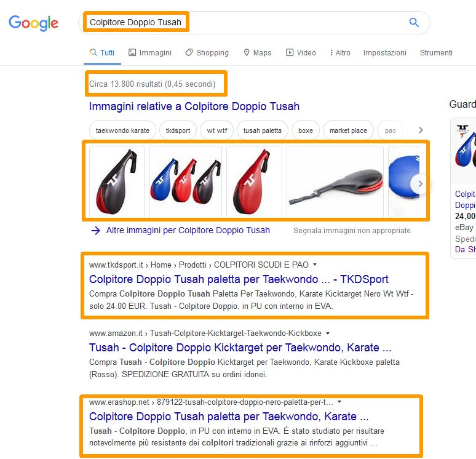Open Immagini relative a Colpitore Doppio Tusah
This screenshot has width=476, height=459.
point(194,106)
